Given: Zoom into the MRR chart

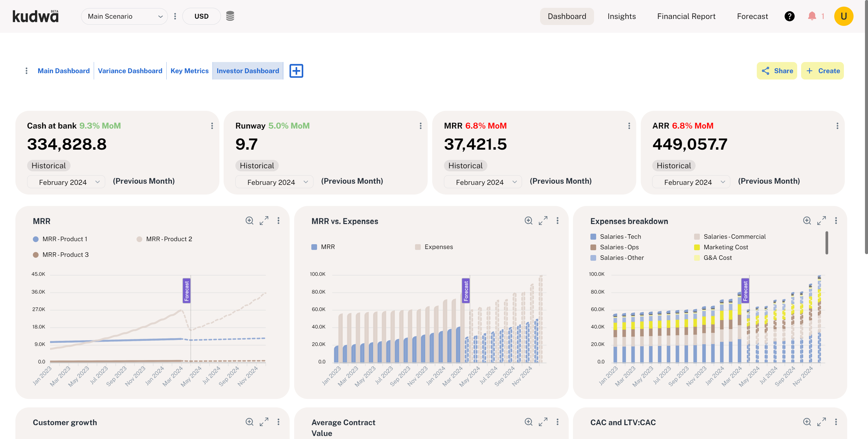Looking at the screenshot, I should point(249,220).
